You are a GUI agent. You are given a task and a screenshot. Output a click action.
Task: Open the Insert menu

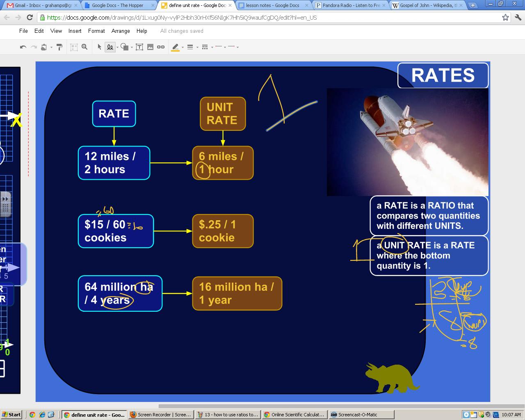pyautogui.click(x=75, y=31)
